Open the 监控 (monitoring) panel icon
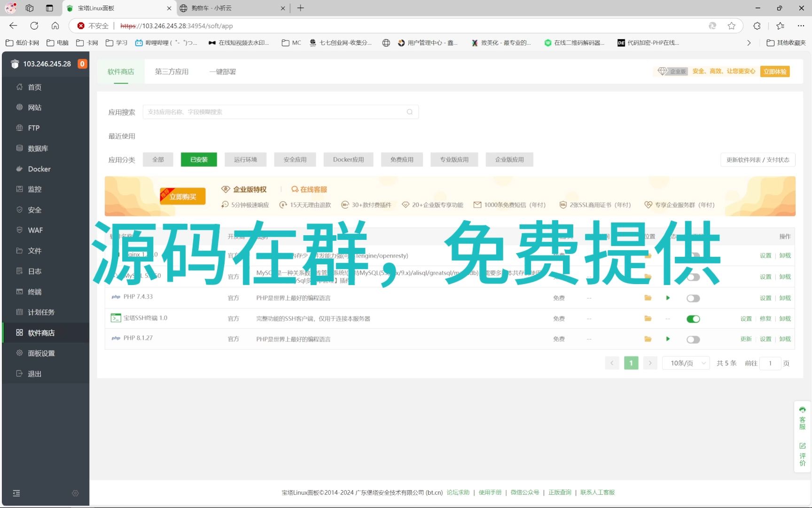The image size is (812, 508). 34,189
